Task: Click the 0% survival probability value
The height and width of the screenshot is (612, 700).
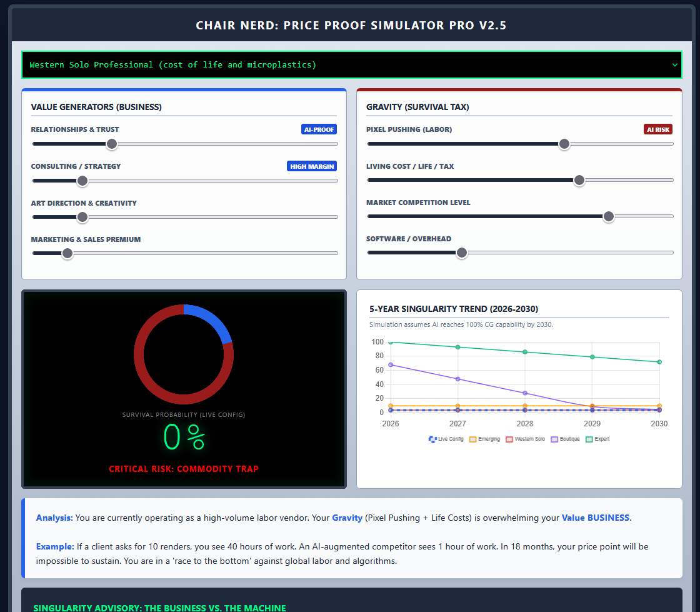Action: coord(184,436)
